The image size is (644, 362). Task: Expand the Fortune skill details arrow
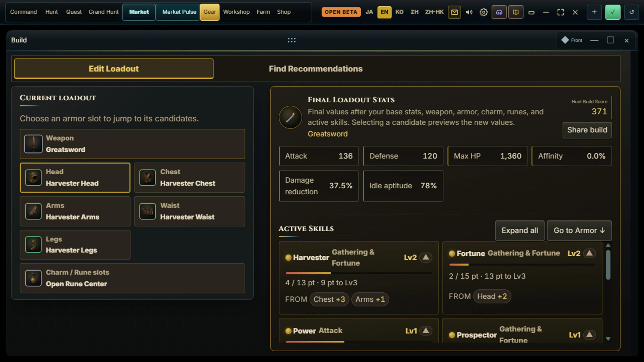tap(589, 253)
